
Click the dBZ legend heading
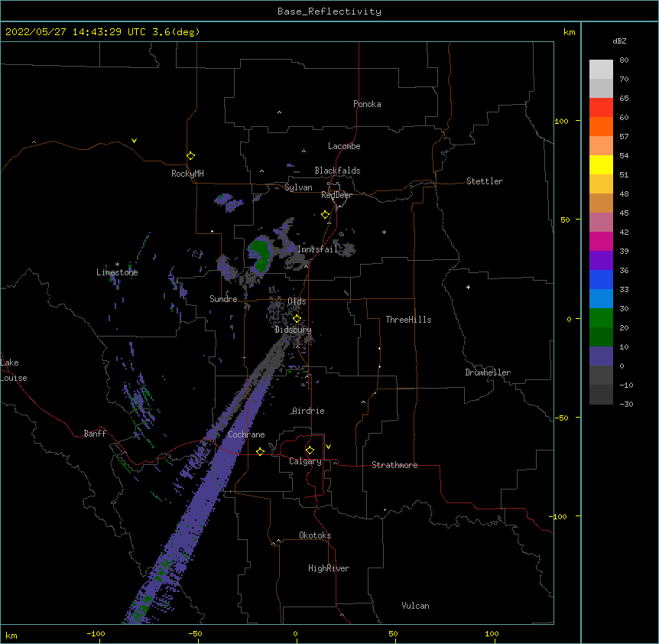click(619, 41)
